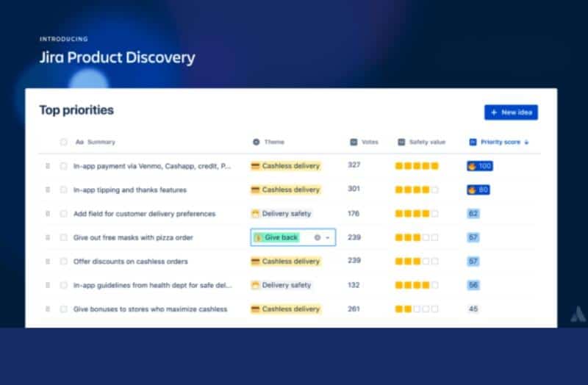The width and height of the screenshot is (588, 385).
Task: Click safety rating squares for In-app payment row
Action: point(417,166)
